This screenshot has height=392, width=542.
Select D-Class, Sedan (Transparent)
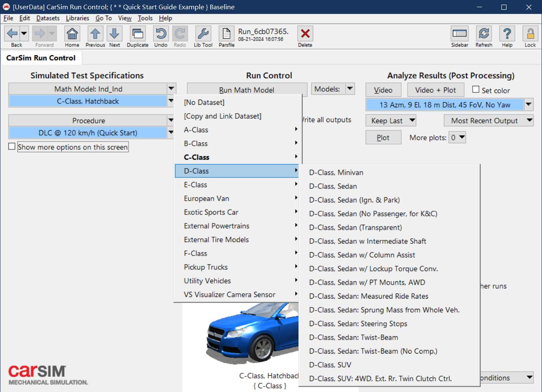click(389, 227)
